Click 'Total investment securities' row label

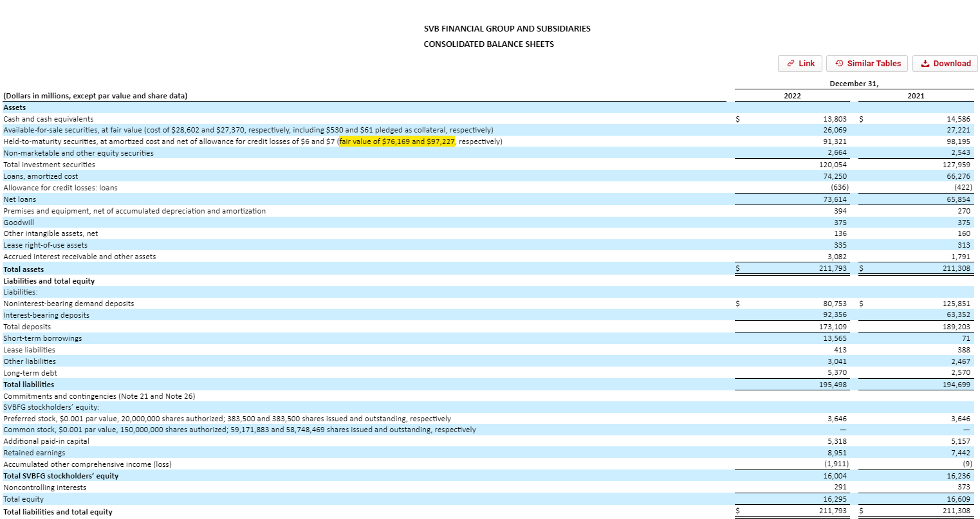49,165
